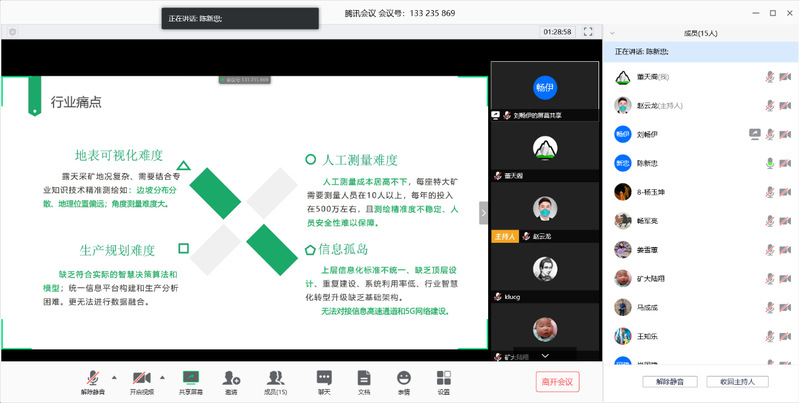Expand video options arrow beside 开启视频
Viewport: 799px width, 403px height.
point(163,377)
